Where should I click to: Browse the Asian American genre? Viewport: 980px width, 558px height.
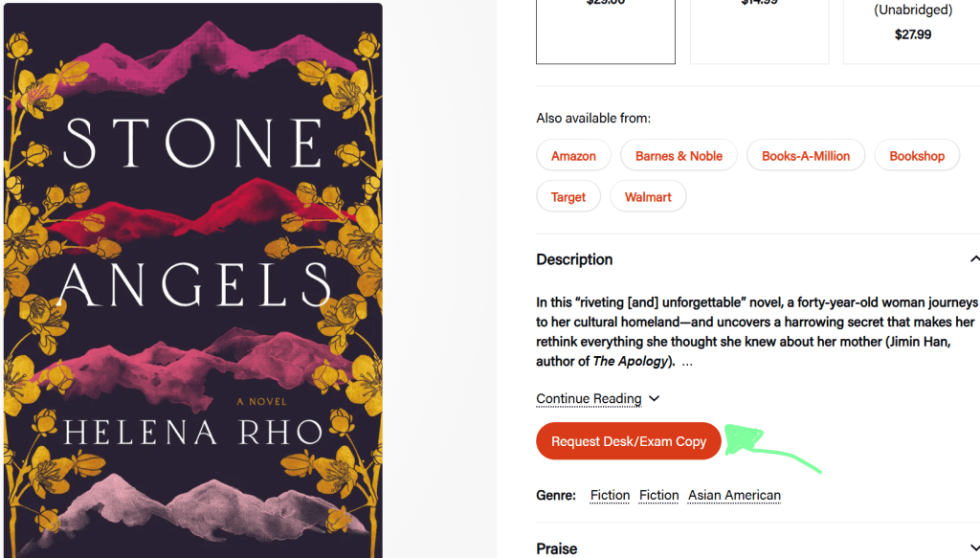[x=734, y=495]
